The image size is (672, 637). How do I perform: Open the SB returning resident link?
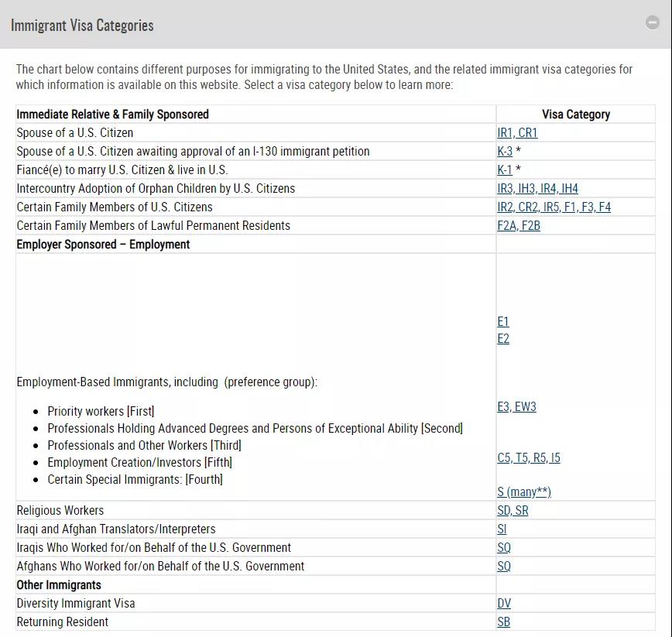503,622
